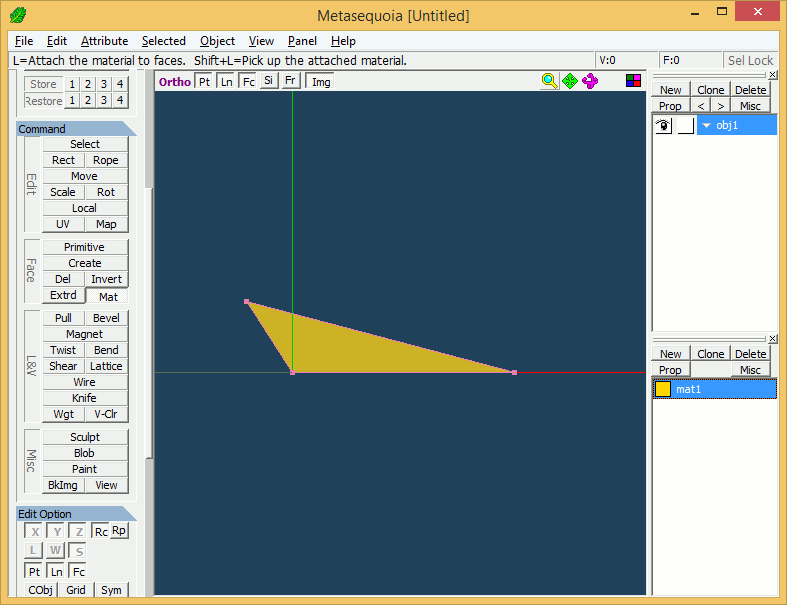The image size is (787, 605).
Task: Toggle Fc face display in viewport toolbar
Action: coord(248,81)
